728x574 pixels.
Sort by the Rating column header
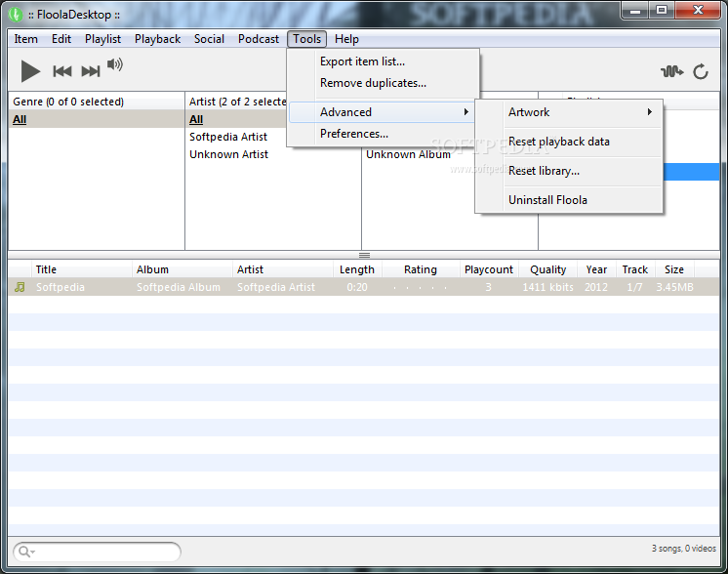tap(421, 269)
